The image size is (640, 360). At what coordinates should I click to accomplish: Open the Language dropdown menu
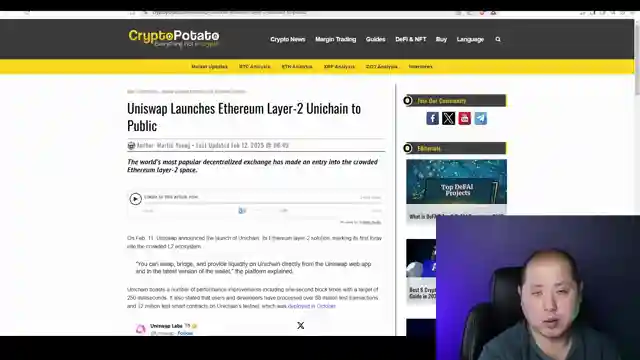[x=470, y=39]
